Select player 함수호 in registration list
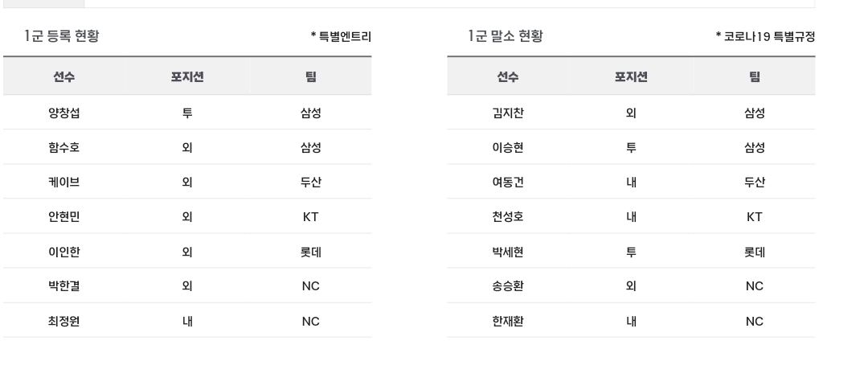 tap(64, 147)
